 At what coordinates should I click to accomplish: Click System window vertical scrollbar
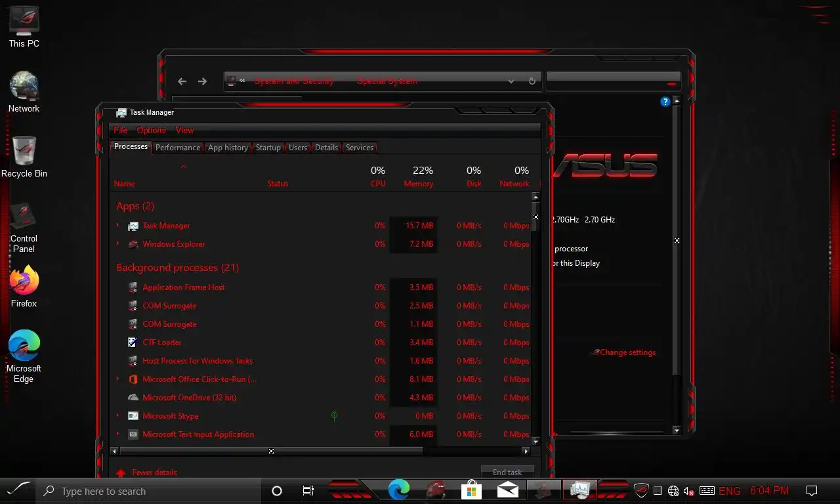pyautogui.click(x=677, y=240)
